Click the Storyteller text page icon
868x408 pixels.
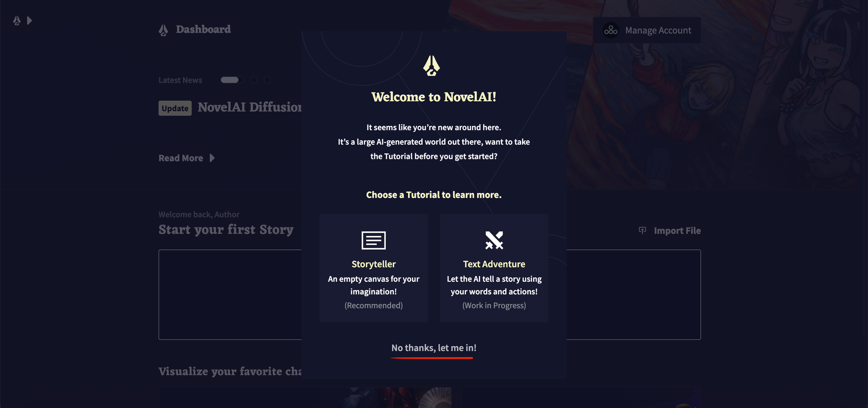pos(373,240)
